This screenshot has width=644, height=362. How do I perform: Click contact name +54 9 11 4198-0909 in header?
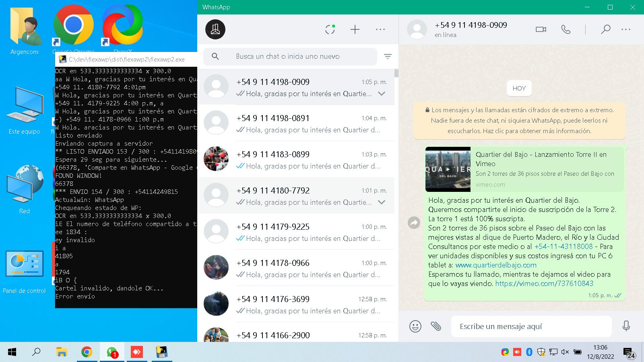pyautogui.click(x=471, y=25)
